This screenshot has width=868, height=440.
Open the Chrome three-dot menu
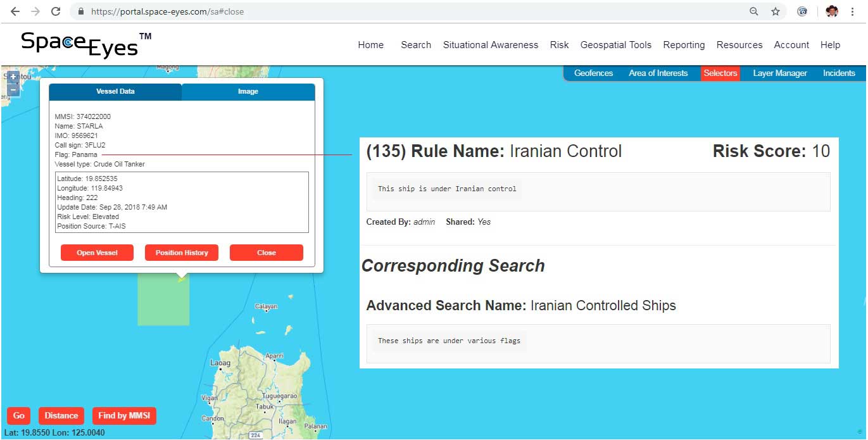tap(854, 11)
